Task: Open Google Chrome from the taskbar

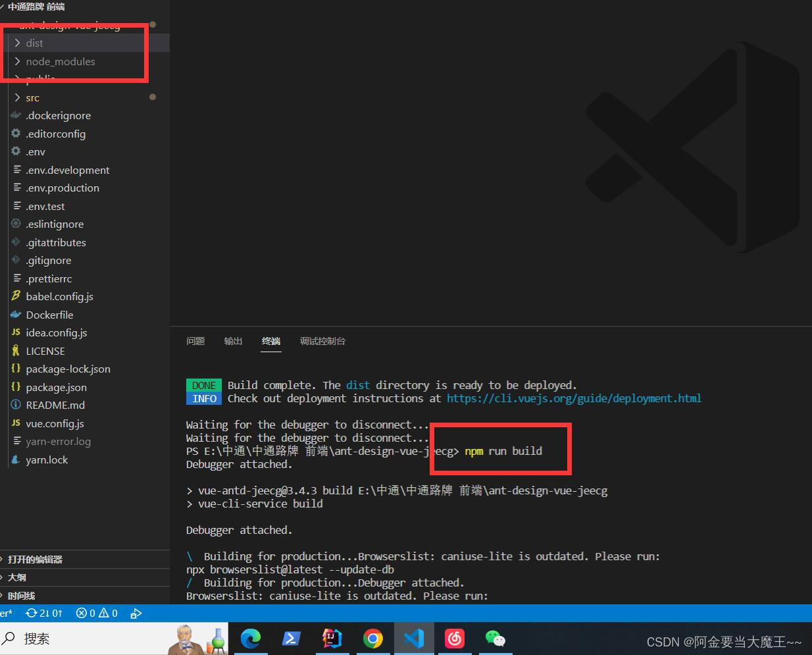Action: pyautogui.click(x=373, y=639)
